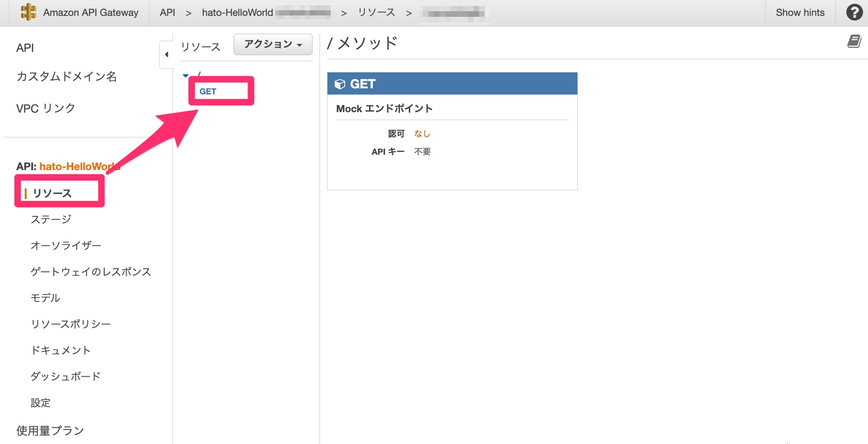Image resolution: width=868 pixels, height=444 pixels.
Task: Click the hato-HelloWorld API name link
Action: coord(80,167)
